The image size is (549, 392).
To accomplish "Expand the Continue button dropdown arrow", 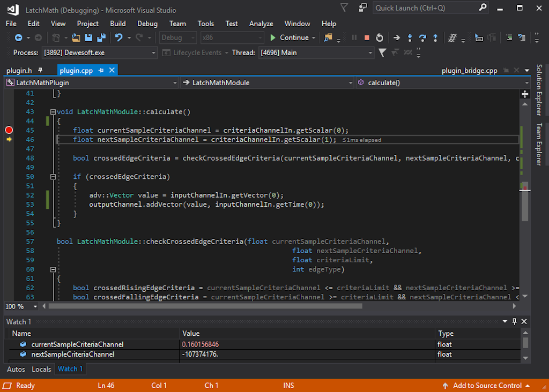I will 314,38.
